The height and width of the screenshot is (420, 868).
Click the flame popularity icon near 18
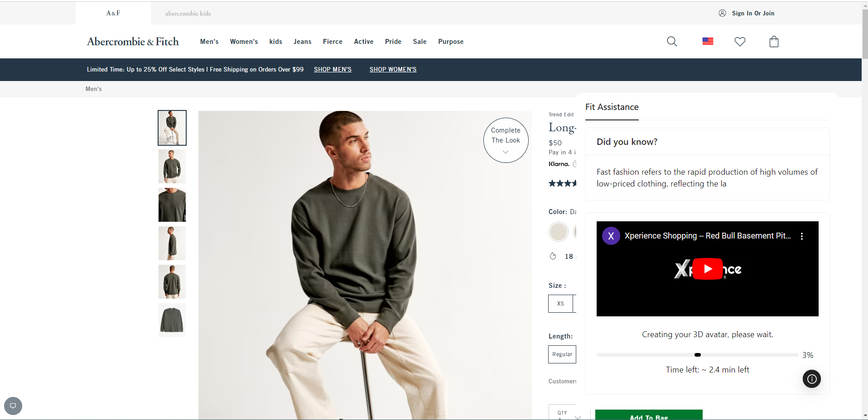tap(553, 256)
